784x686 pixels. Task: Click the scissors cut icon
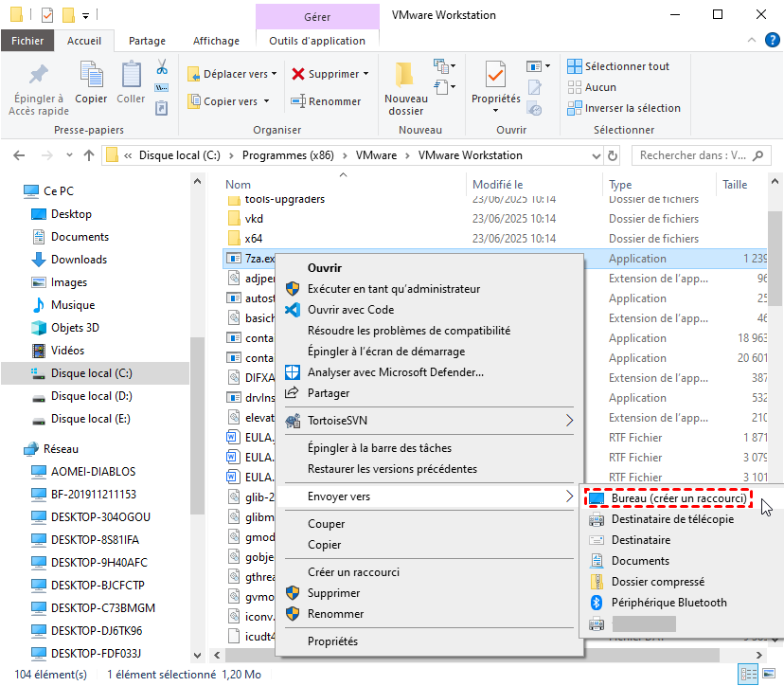162,67
